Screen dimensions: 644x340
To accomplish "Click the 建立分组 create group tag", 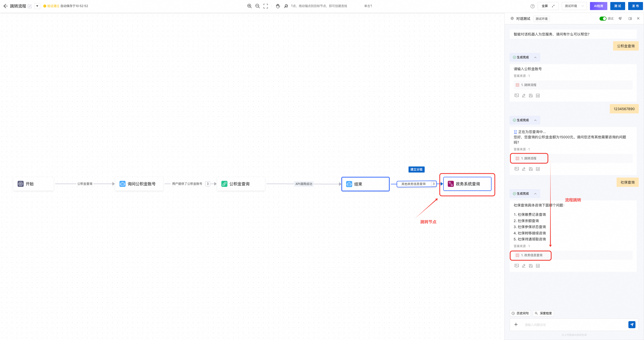I will 416,169.
